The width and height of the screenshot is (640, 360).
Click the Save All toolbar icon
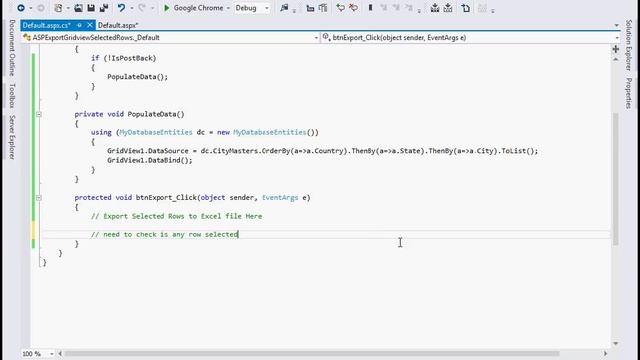(x=104, y=8)
